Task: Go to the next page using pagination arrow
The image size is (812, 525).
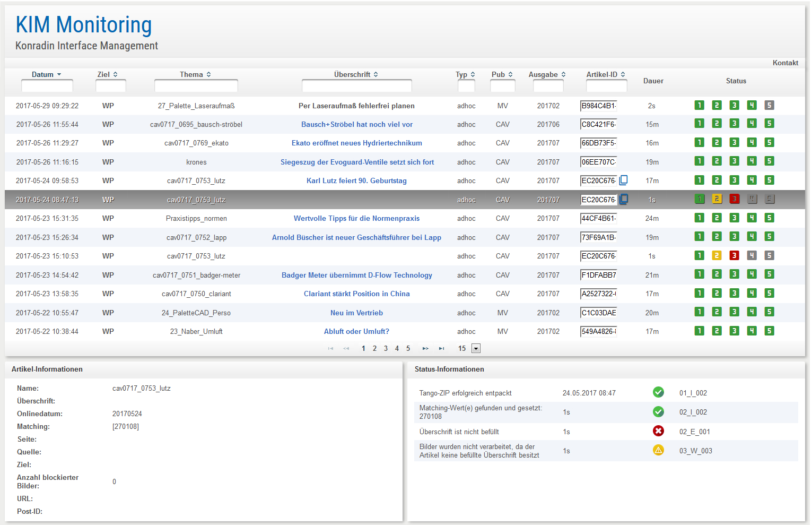Action: click(x=425, y=348)
